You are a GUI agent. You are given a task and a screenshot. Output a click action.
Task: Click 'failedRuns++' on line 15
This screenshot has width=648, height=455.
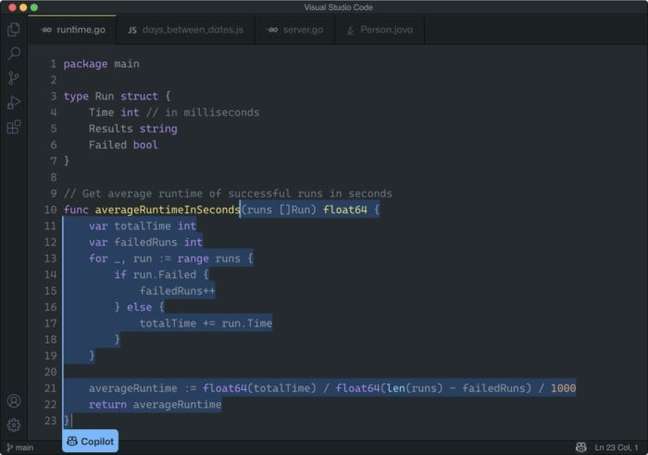pos(178,291)
